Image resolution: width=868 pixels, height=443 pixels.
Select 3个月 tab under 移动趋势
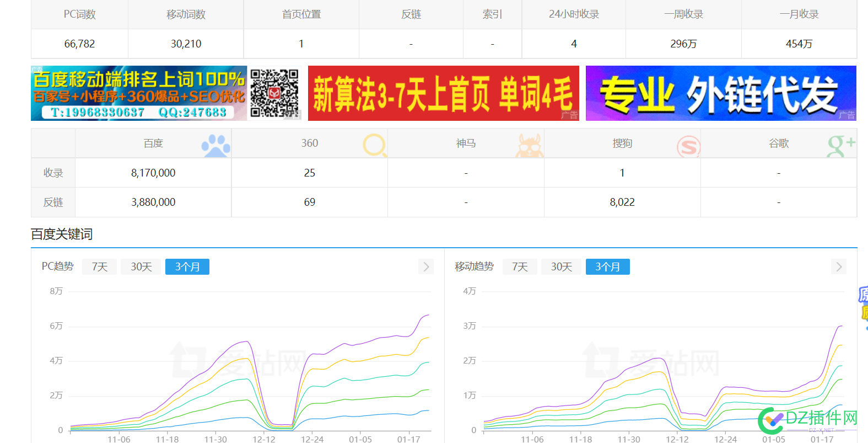608,267
